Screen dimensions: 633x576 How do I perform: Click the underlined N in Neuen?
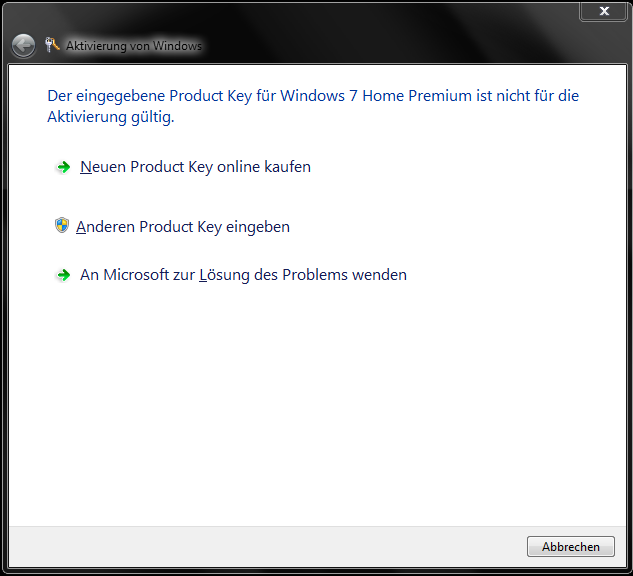(x=86, y=167)
